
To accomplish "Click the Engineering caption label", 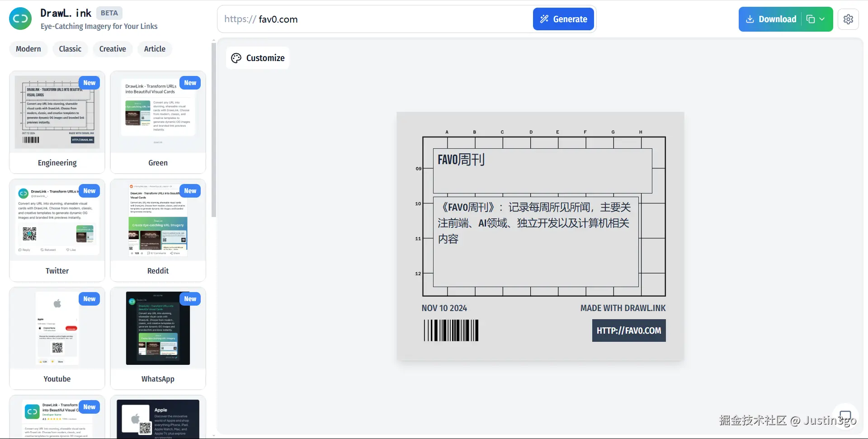I will pyautogui.click(x=57, y=163).
